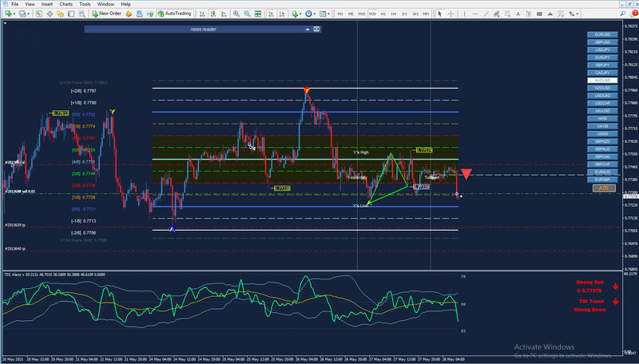
Task: Click the Tile Windows grid icon
Action: (258, 14)
